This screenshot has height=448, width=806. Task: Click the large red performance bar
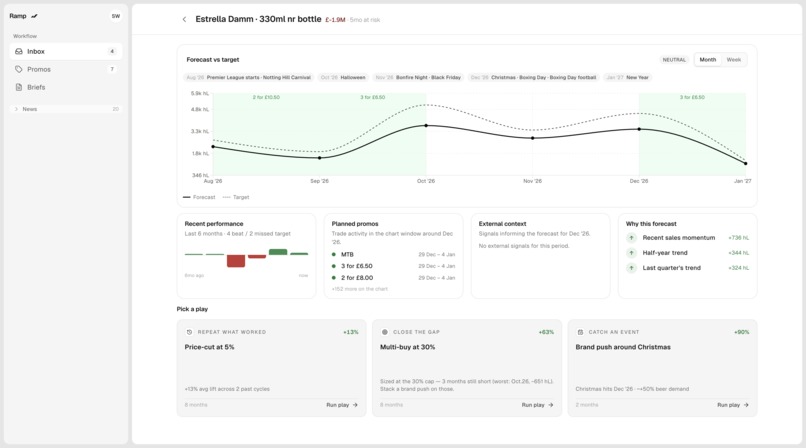pyautogui.click(x=236, y=261)
